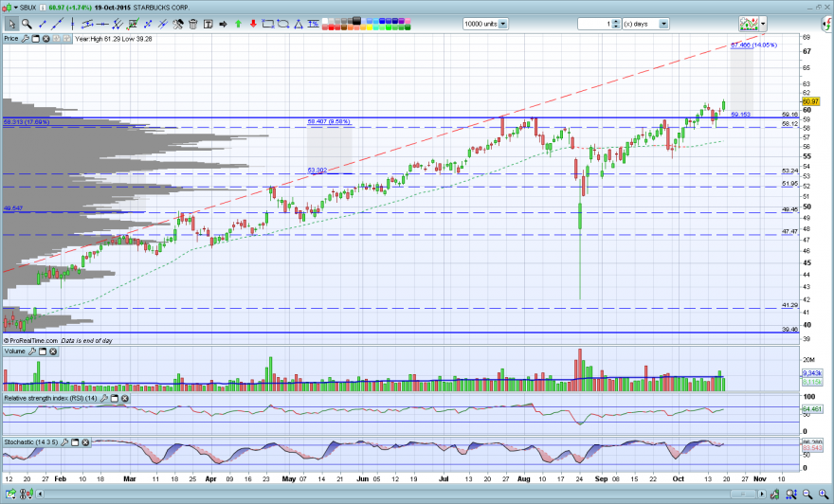834x504 pixels.
Task: Pick the trash can delete-objects tool
Action: 193,24
